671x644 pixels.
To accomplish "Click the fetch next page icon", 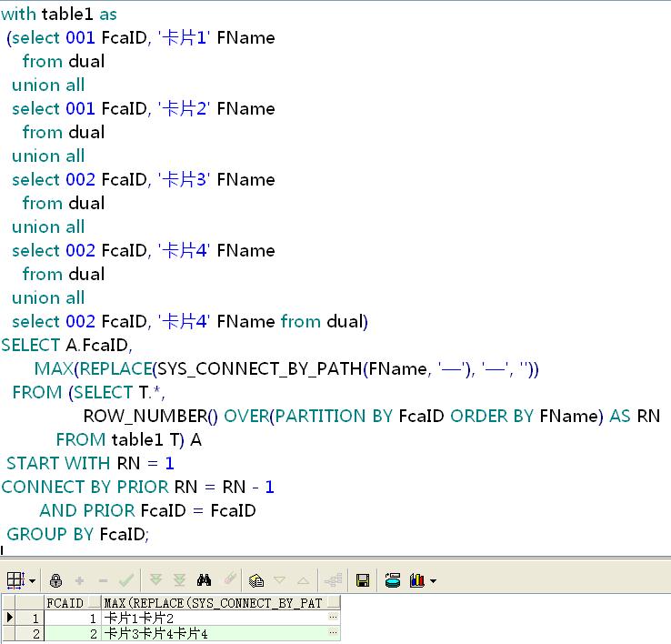I will [155, 580].
